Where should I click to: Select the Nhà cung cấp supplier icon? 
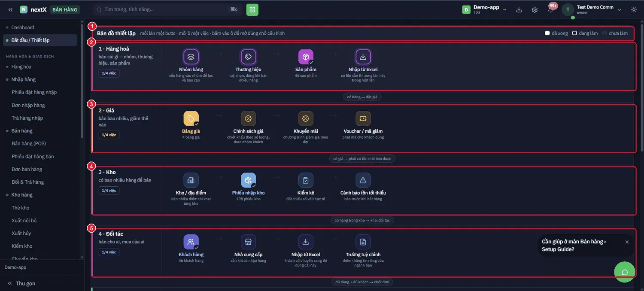249,242
